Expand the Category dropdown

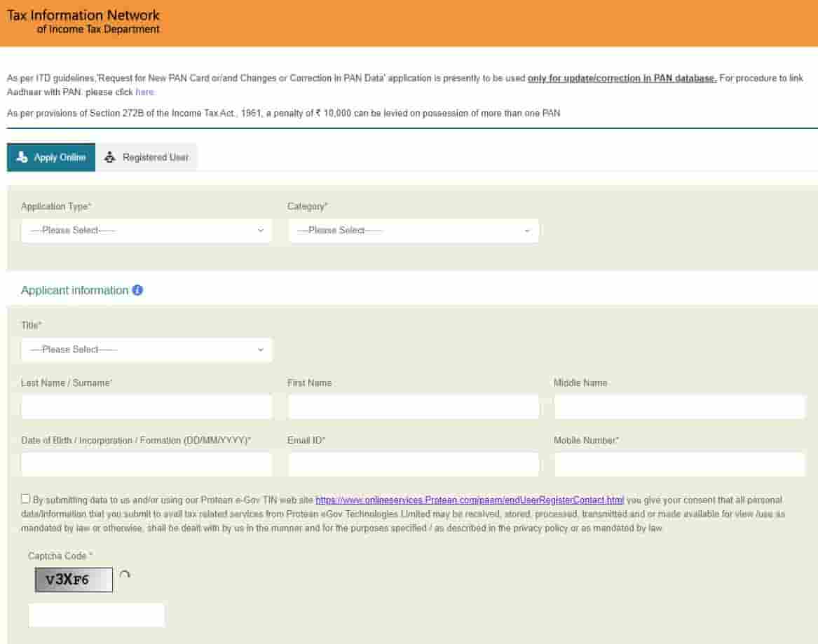(x=413, y=231)
